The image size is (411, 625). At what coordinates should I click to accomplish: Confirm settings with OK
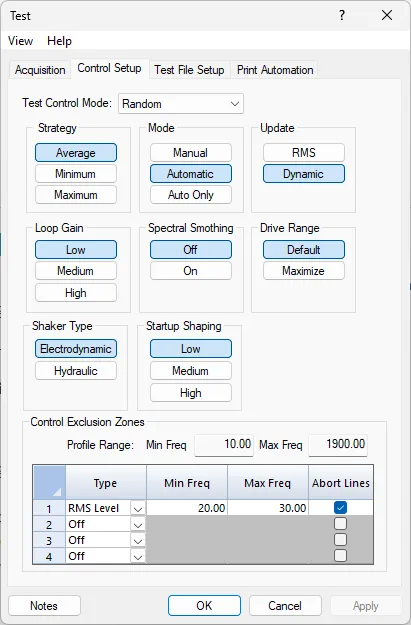click(x=204, y=606)
